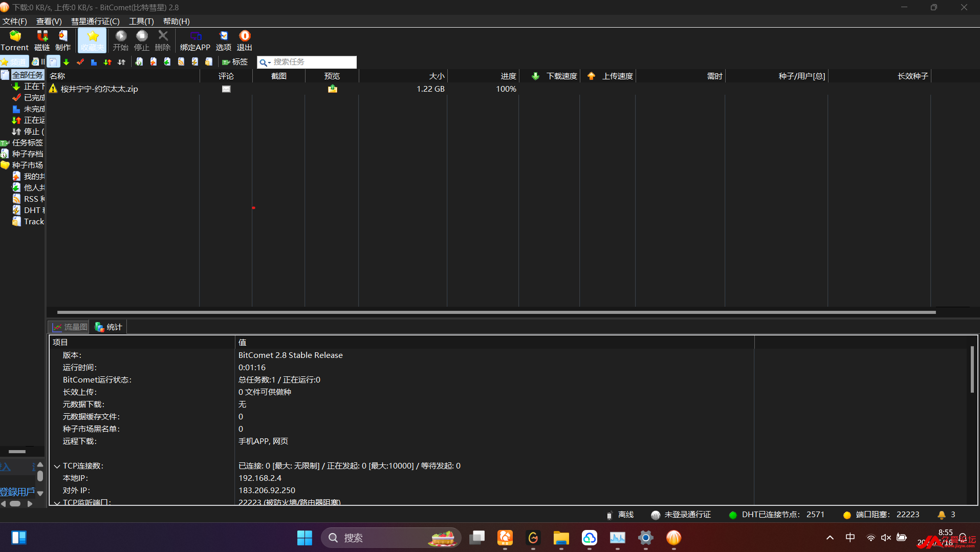Select the 未完成 sidebar item
The height and width of the screenshot is (552, 980).
pos(29,109)
